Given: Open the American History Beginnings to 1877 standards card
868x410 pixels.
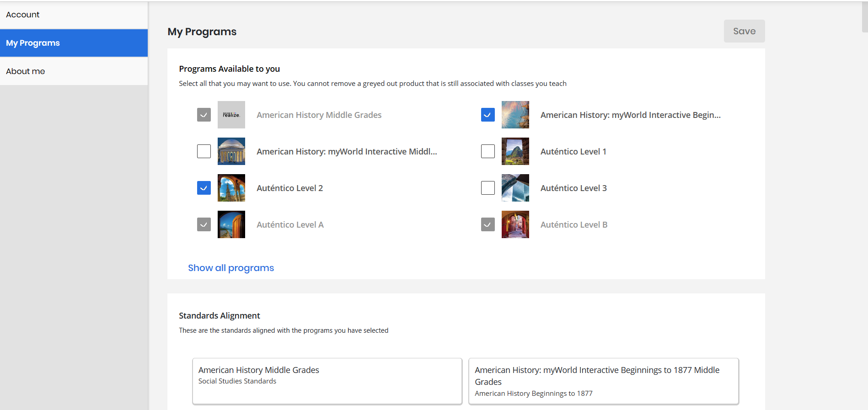Looking at the screenshot, I should [603, 381].
